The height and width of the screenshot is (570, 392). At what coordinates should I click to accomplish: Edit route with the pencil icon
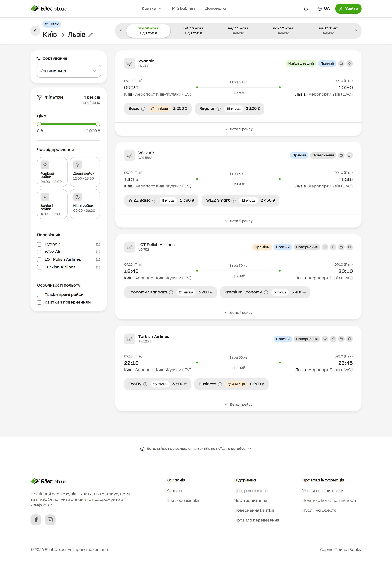click(91, 35)
